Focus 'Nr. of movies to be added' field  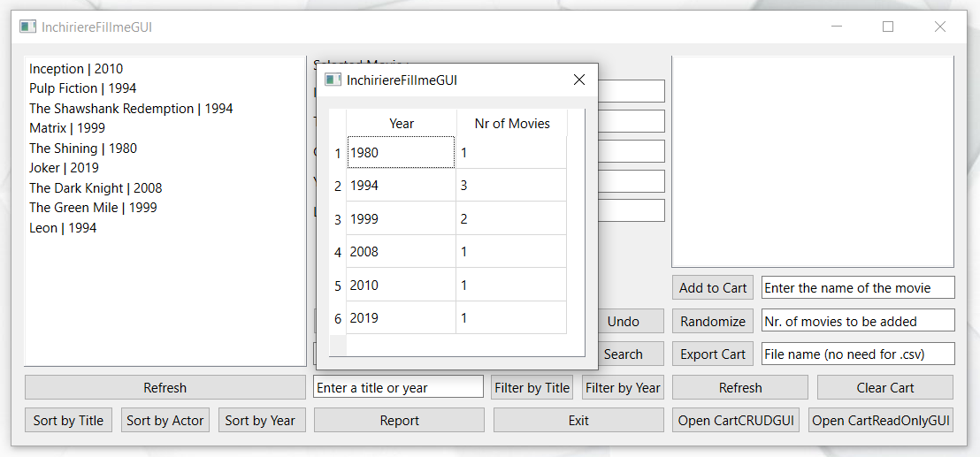click(x=858, y=320)
